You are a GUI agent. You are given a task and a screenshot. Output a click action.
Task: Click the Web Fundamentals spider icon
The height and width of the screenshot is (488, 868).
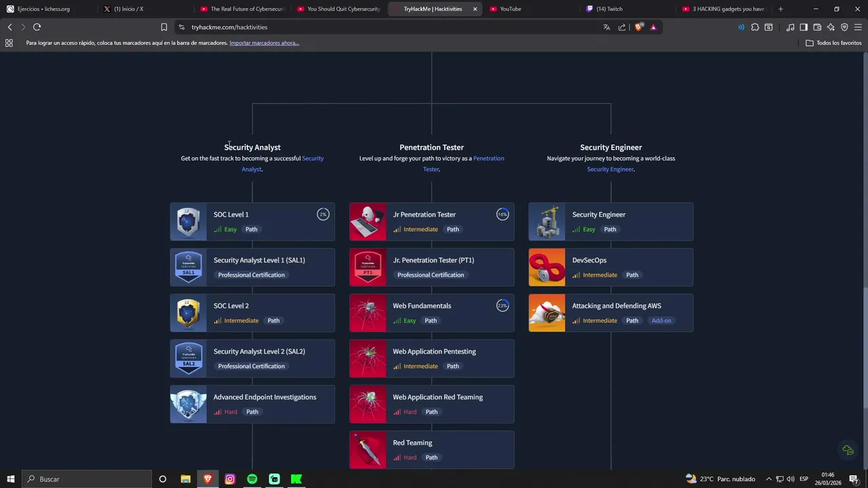368,313
